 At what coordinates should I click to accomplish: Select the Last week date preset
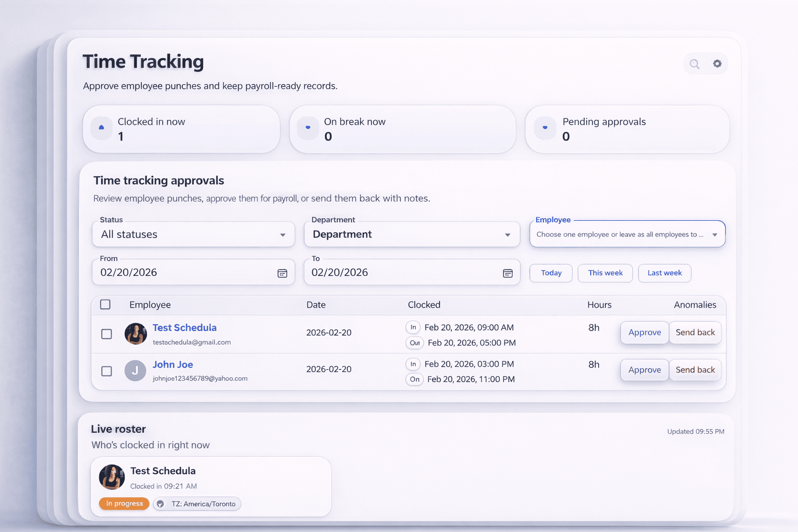(664, 273)
